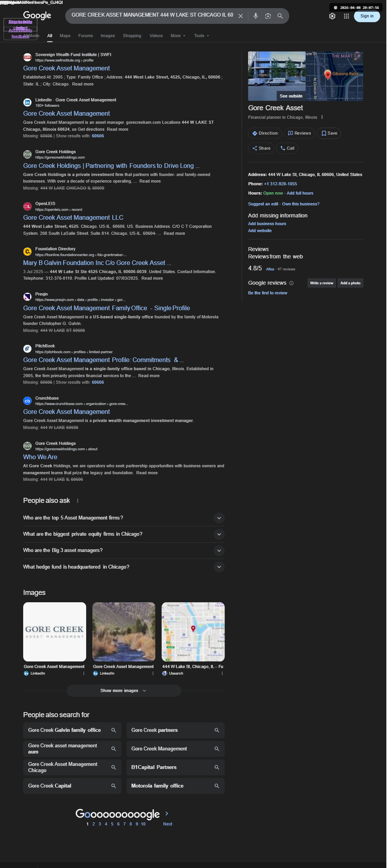Click OpenLEIS favicon icon
Screen dimensions: 391x868
pos(27,206)
